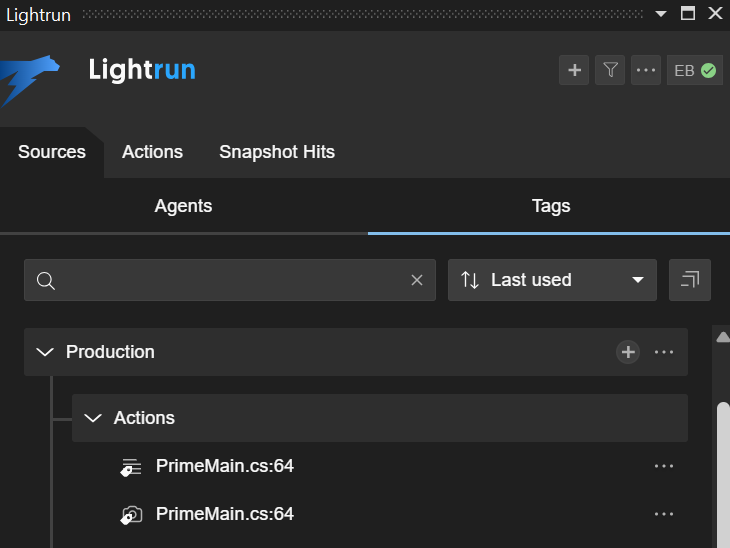The height and width of the screenshot is (548, 730).
Task: Click the plus icon in Lightrun header
Action: click(x=574, y=70)
